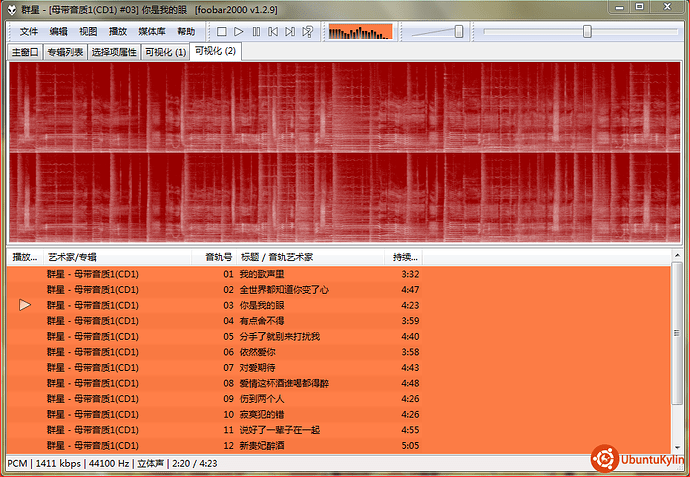Click the 1411 kbps status bar entry
This screenshot has width=690, height=477.
click(58, 463)
